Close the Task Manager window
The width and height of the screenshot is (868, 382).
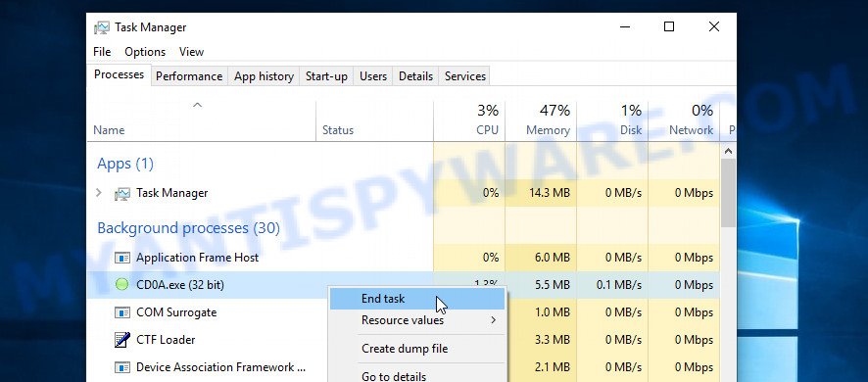point(714,26)
